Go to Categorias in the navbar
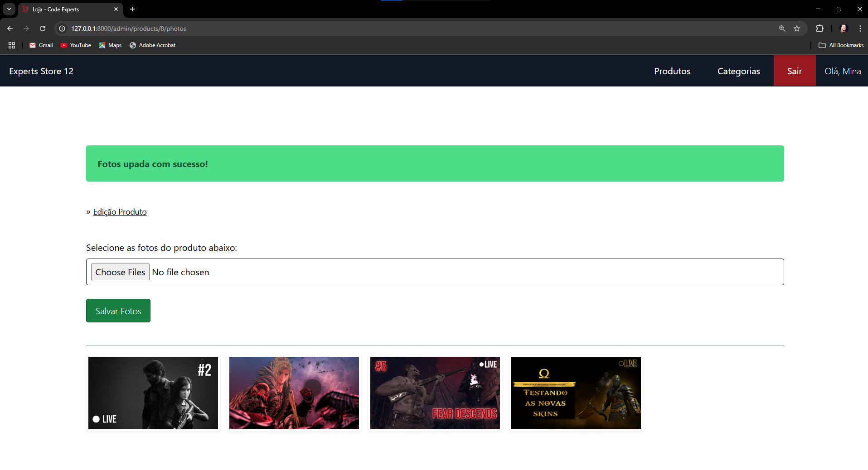The image size is (868, 470). coord(738,71)
